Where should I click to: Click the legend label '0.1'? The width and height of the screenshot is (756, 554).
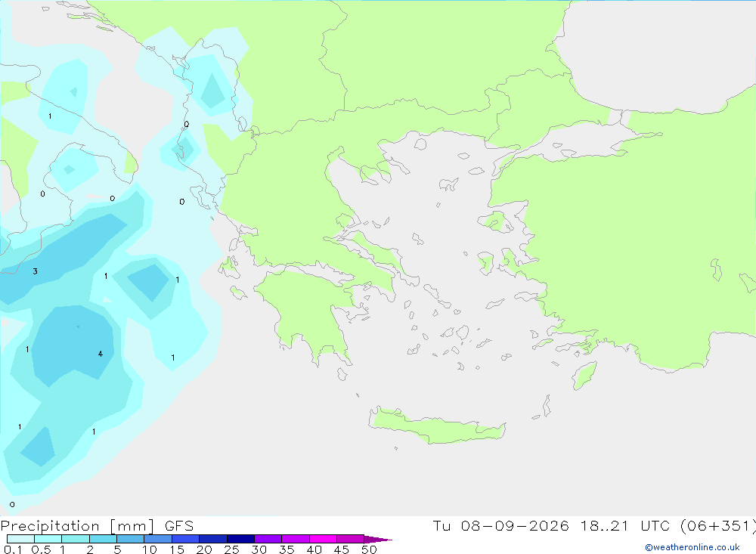(x=13, y=549)
